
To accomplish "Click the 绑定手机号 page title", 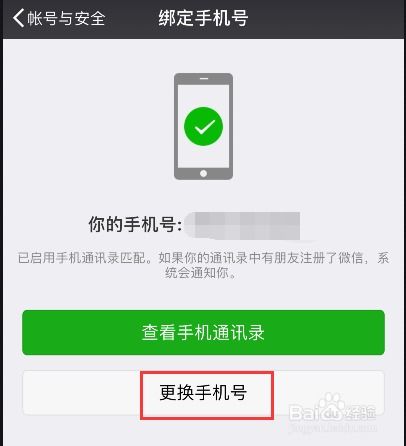I will (203, 18).
